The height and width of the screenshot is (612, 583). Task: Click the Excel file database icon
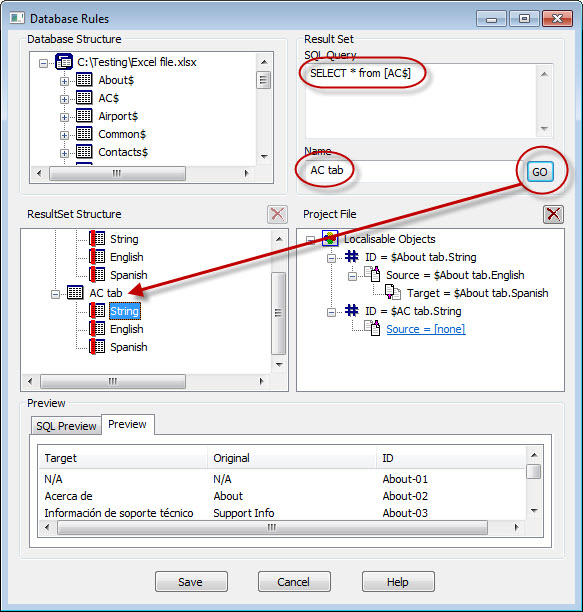pos(64,62)
